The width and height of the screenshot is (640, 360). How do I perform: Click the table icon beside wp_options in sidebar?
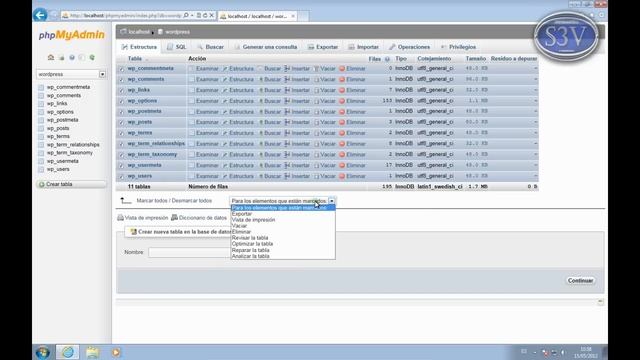pos(41,112)
